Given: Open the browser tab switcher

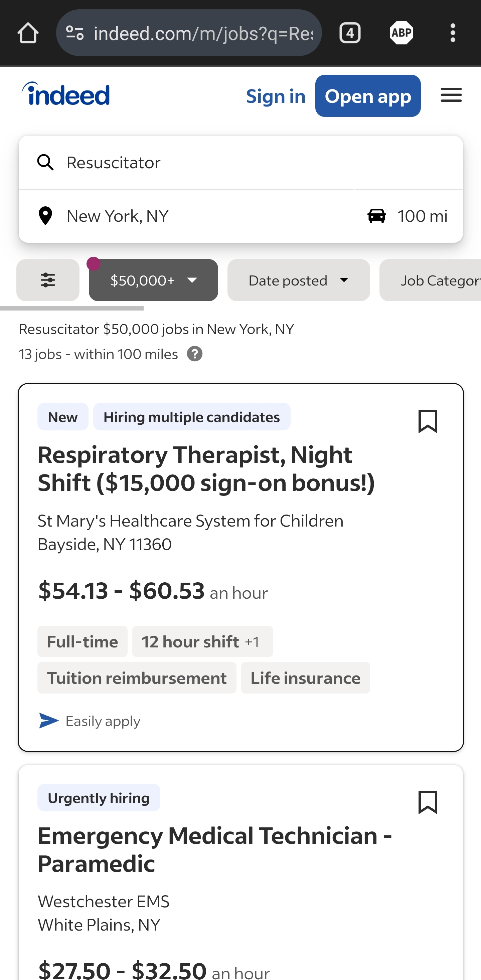Looking at the screenshot, I should (x=350, y=33).
